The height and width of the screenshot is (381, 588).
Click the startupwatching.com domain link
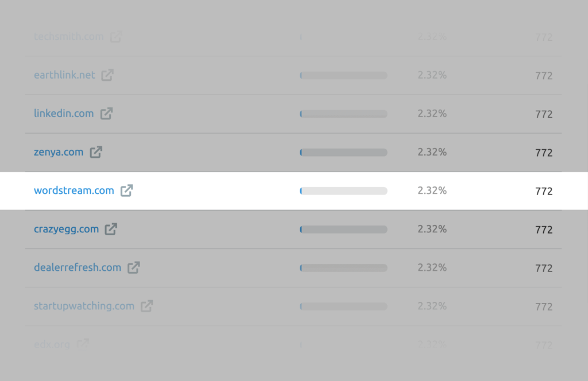(x=84, y=306)
